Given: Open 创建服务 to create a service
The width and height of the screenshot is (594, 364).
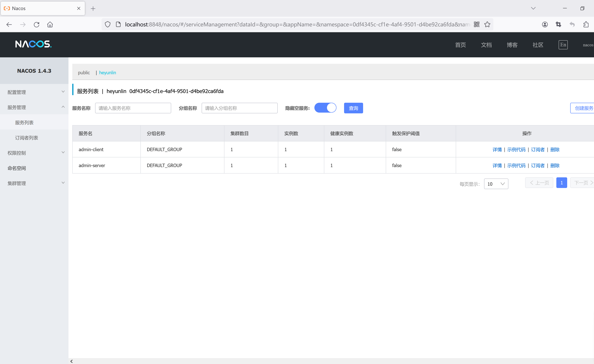Looking at the screenshot, I should click(585, 108).
